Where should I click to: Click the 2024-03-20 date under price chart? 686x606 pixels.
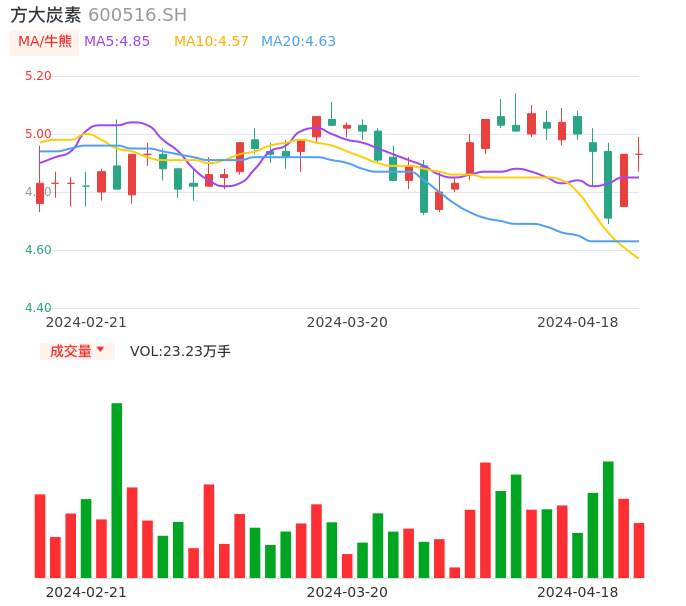click(347, 322)
